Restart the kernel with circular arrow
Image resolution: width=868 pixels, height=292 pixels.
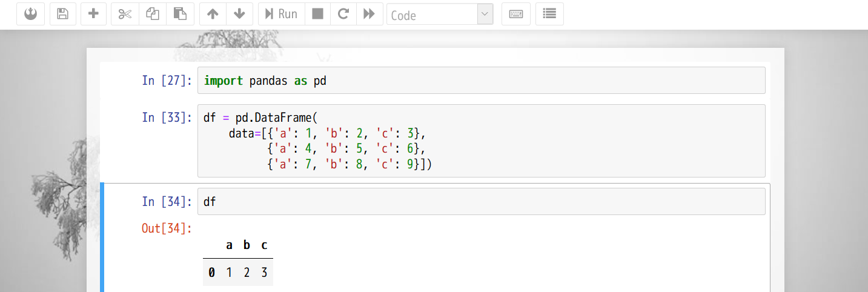click(343, 14)
